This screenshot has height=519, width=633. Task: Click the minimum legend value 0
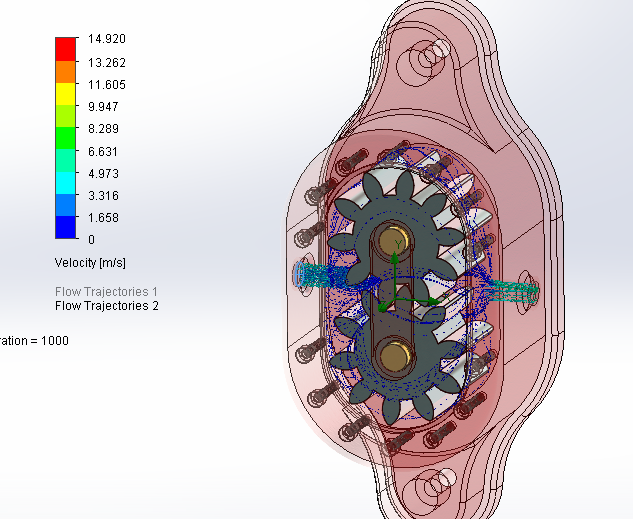point(92,240)
